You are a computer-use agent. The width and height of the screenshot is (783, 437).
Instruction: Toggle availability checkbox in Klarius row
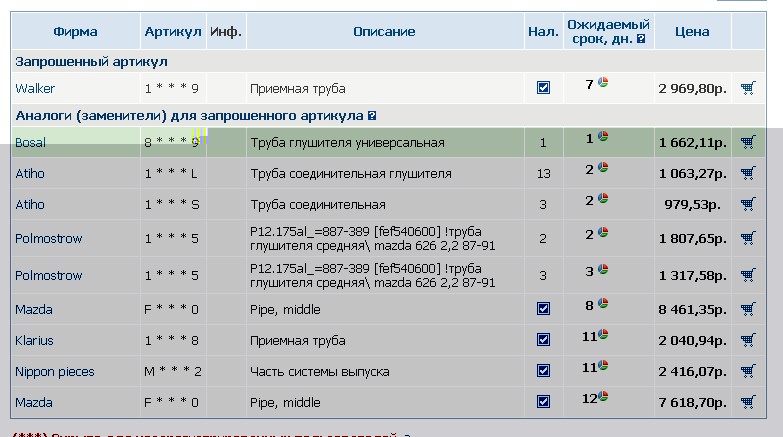[543, 340]
